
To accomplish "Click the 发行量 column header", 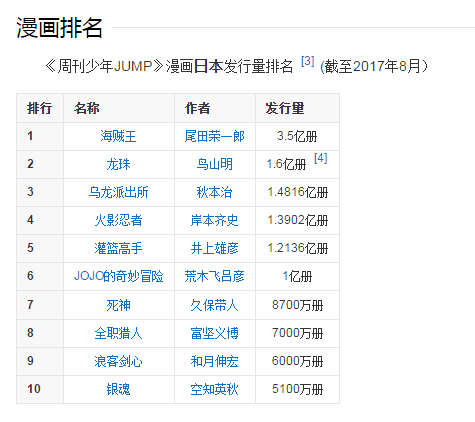I will (297, 108).
